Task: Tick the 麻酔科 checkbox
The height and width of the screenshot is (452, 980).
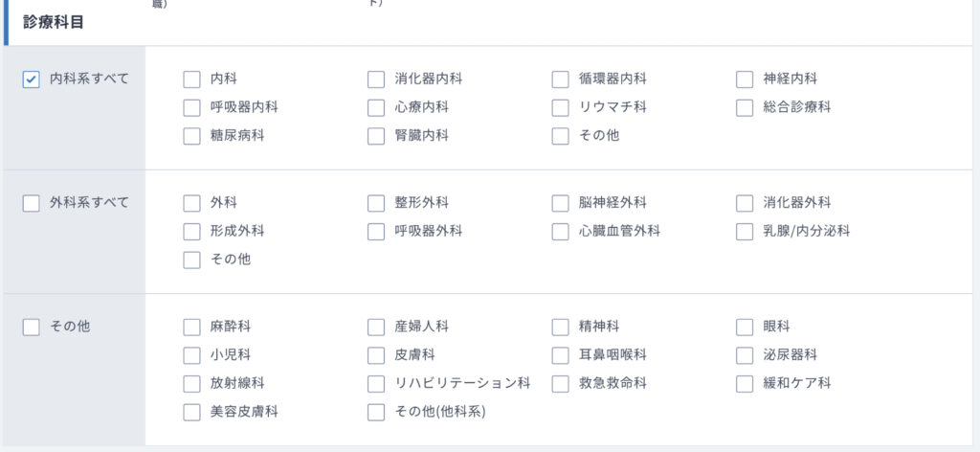Action: 191,328
